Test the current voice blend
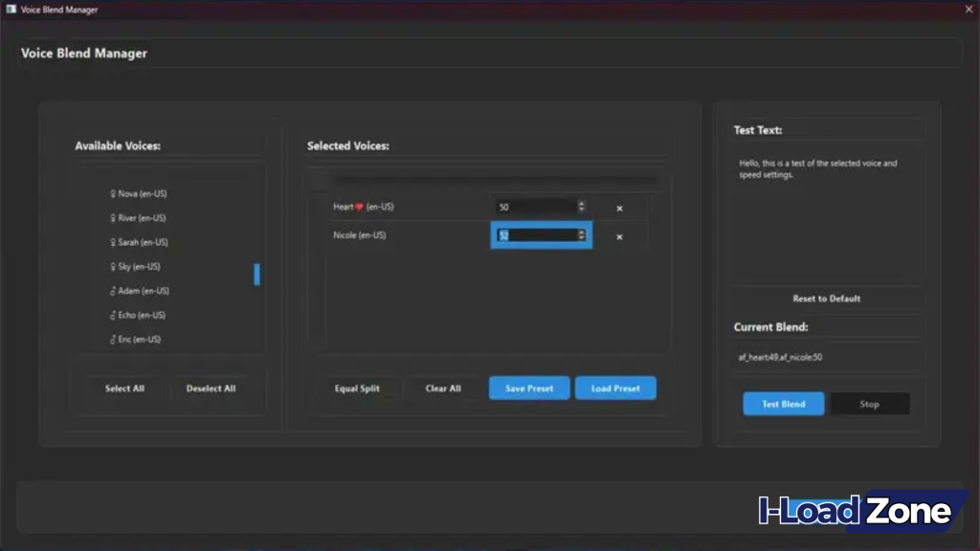980x551 pixels. pyautogui.click(x=783, y=404)
